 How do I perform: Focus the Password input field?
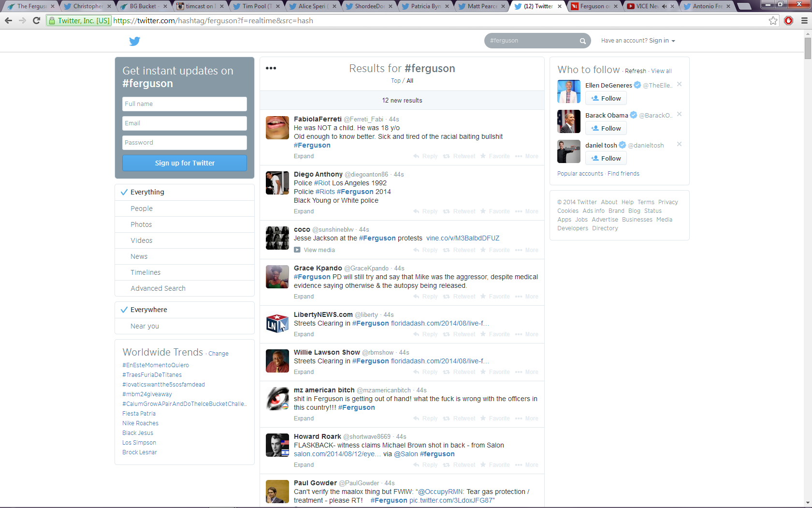tap(185, 143)
